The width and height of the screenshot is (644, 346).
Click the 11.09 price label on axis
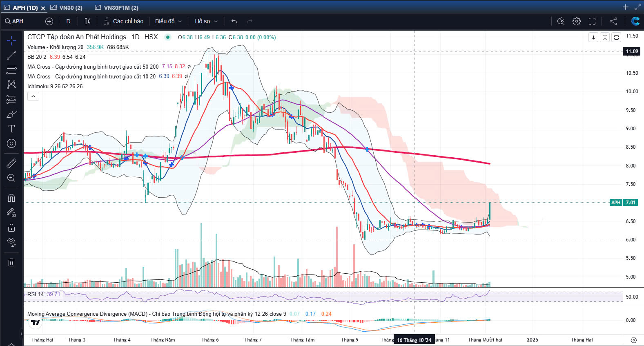point(632,51)
